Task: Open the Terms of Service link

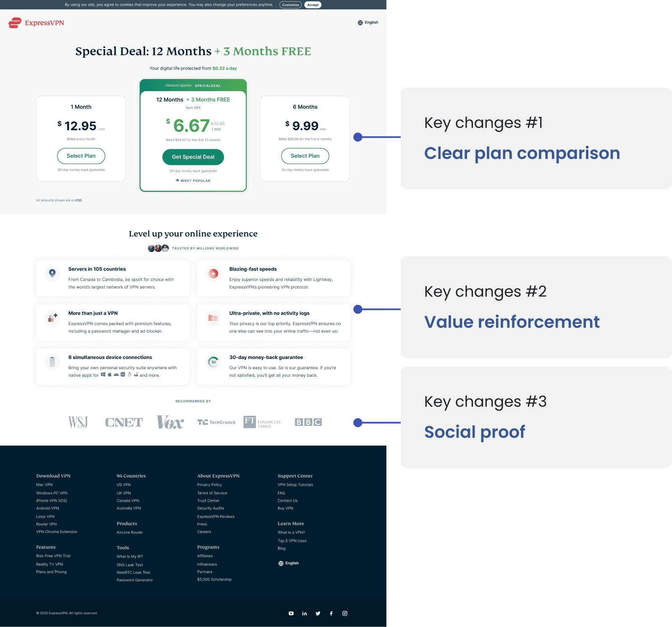Action: [x=212, y=493]
